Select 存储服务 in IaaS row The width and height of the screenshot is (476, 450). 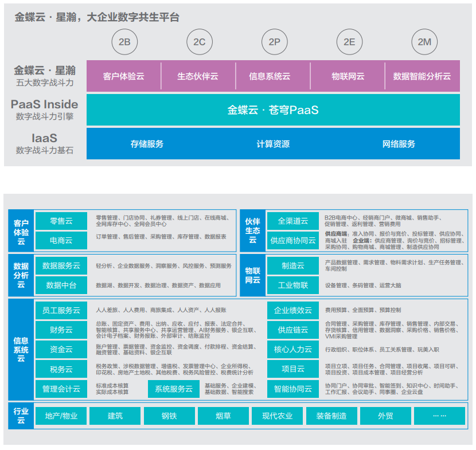[x=147, y=144]
